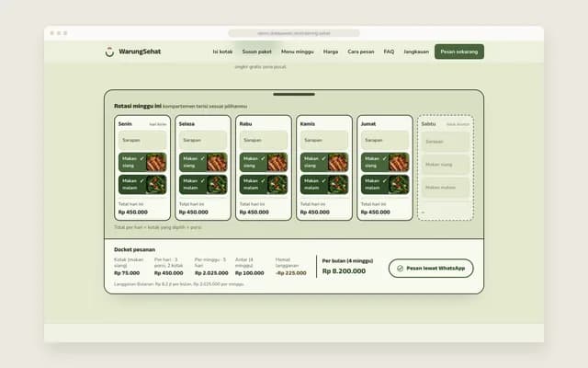The height and width of the screenshot is (368, 588).
Task: Toggle Makan malam on Jumat card
Action: [385, 184]
